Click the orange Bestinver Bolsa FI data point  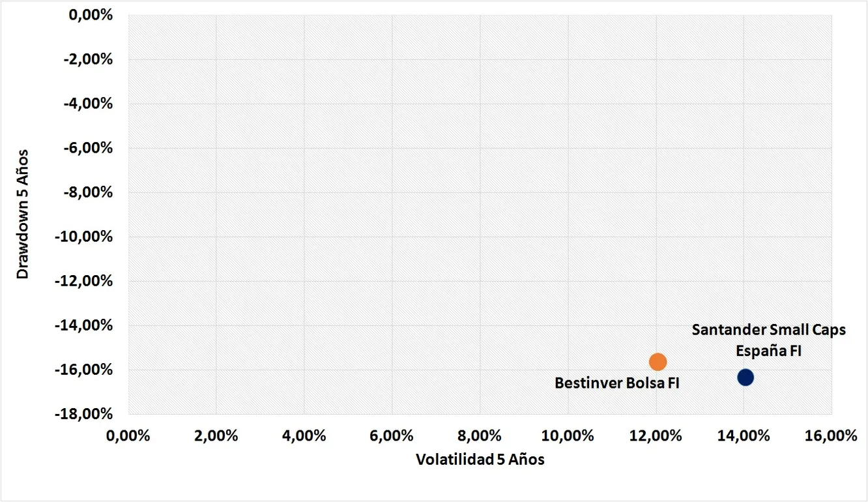tap(658, 362)
